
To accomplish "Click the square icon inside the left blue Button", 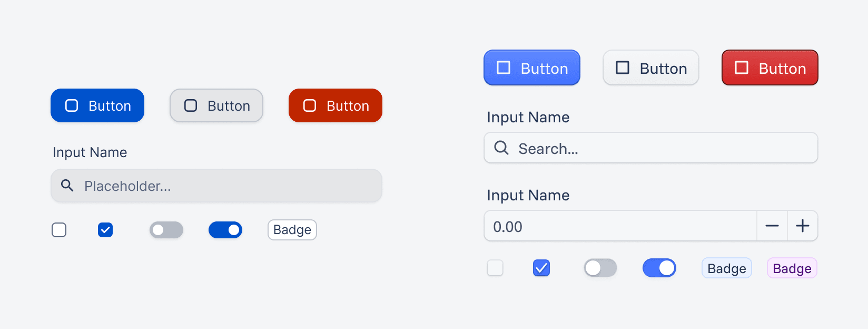I will click(71, 105).
